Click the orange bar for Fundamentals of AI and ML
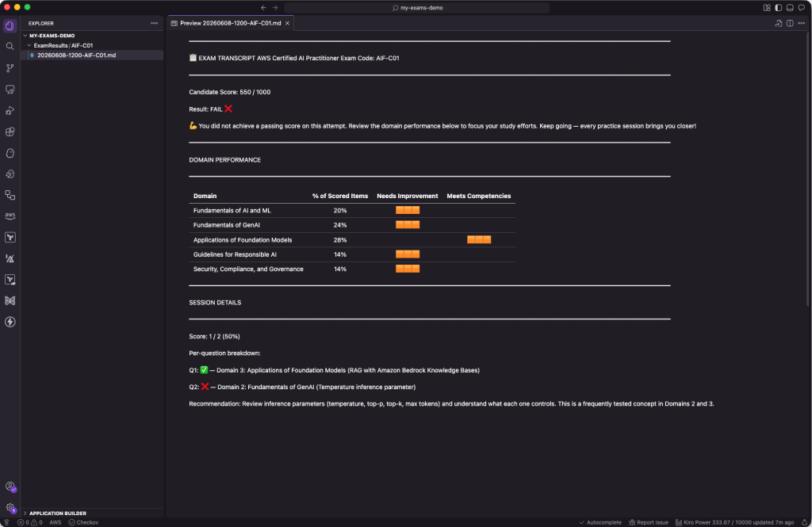This screenshot has width=812, height=527. (408, 210)
